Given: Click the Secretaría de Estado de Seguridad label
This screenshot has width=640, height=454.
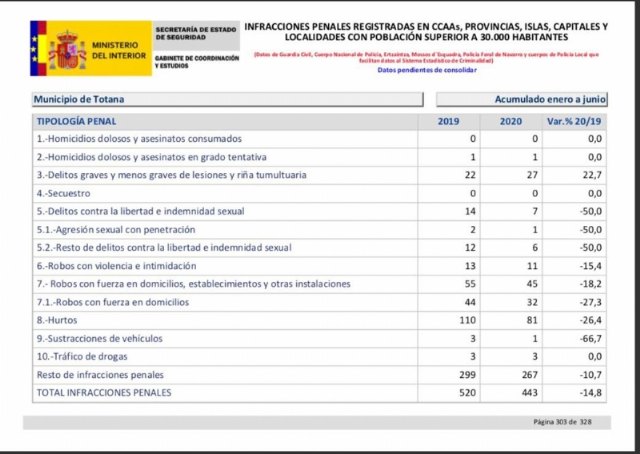Looking at the screenshot, I should 197,35.
